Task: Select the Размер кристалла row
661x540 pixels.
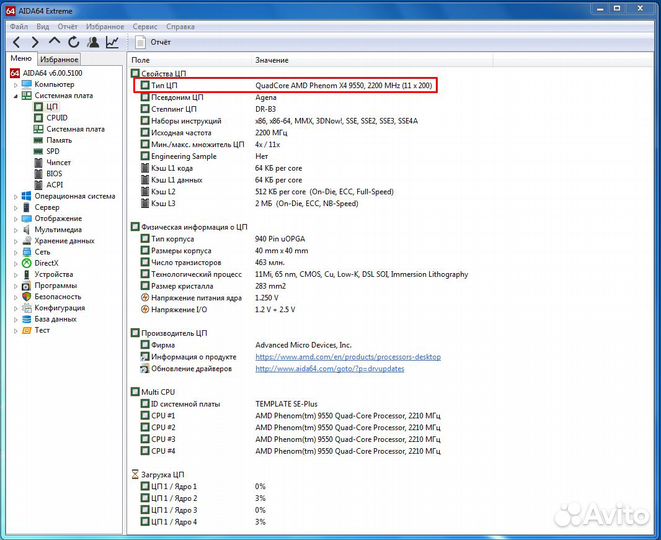Action: tap(213, 286)
